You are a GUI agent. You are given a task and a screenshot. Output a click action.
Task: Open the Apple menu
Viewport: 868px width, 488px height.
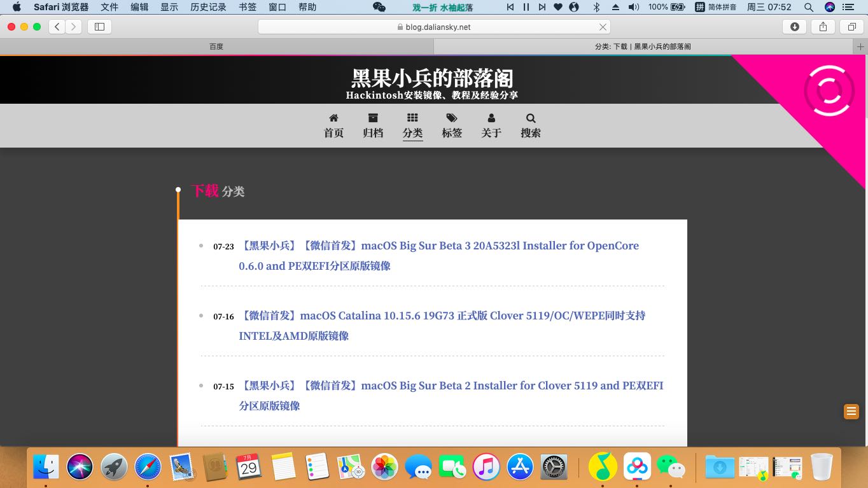point(17,7)
